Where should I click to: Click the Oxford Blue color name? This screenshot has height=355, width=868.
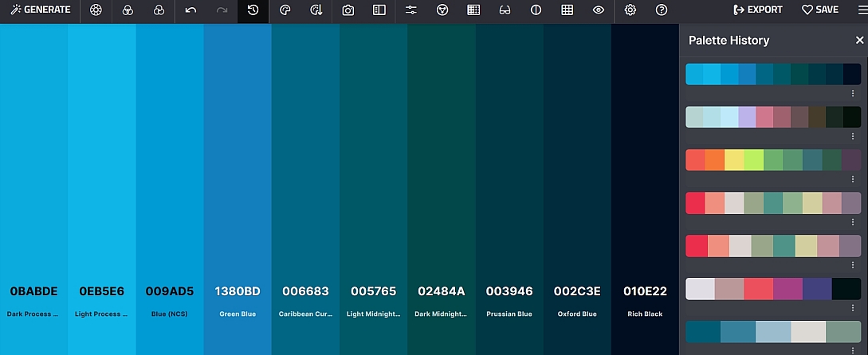[577, 314]
